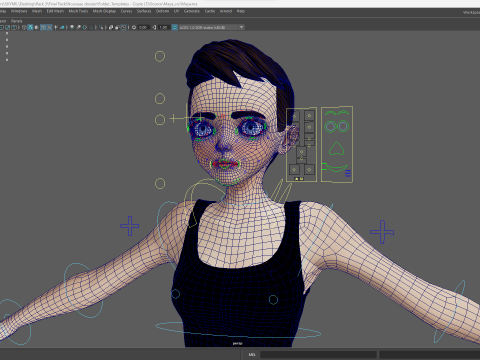Select bottom-left square slider in facial panel
The height and width of the screenshot is (360, 480).
294,170
